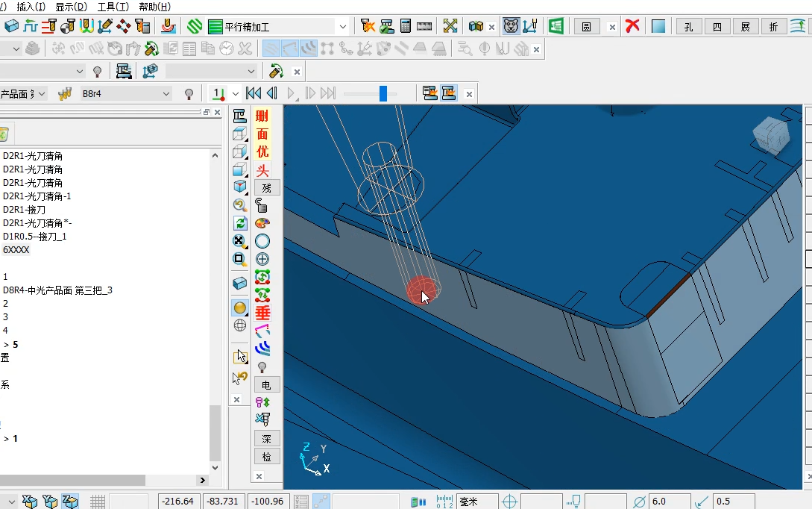Screen dimensions: 812x509
Task: Open the 平行精加工 strategy dropdown
Action: 343,26
